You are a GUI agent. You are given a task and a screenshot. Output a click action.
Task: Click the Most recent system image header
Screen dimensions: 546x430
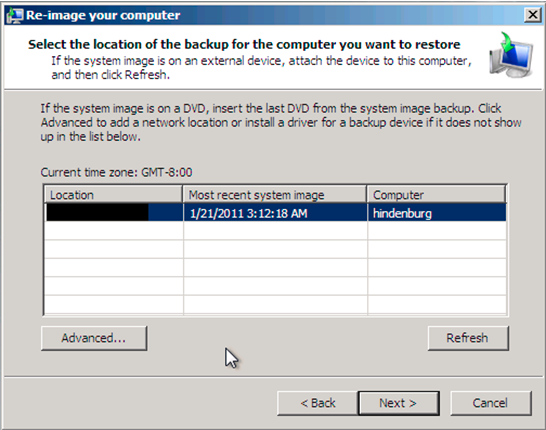[x=274, y=194]
